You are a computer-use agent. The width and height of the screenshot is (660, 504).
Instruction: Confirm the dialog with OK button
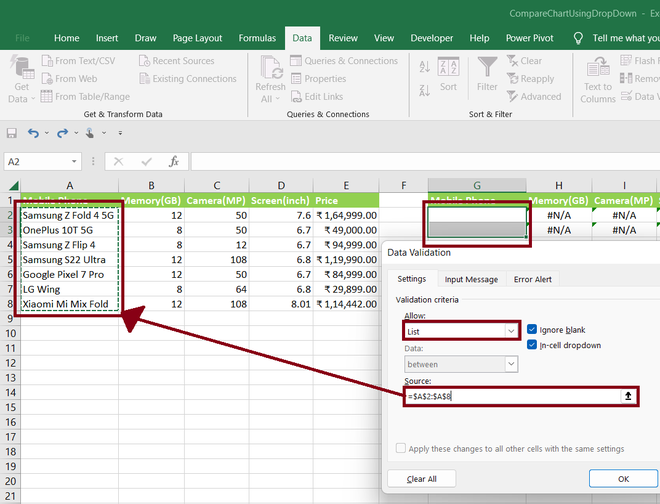tap(622, 479)
